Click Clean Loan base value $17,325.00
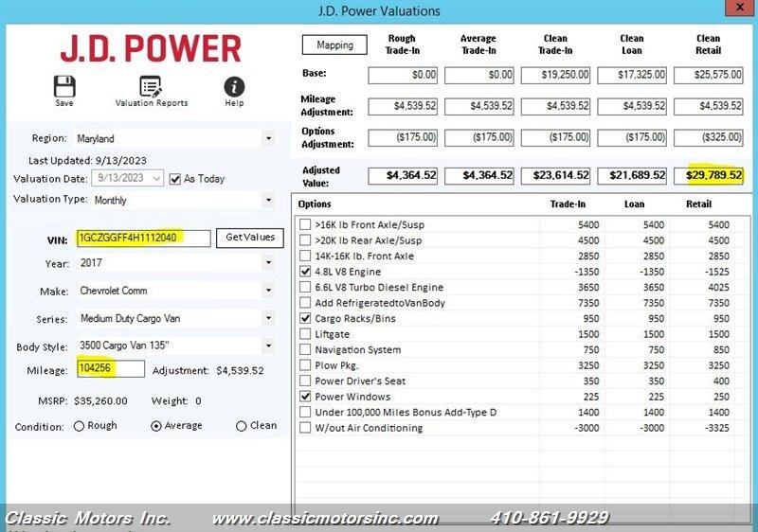This screenshot has height=532, width=758. coord(632,76)
